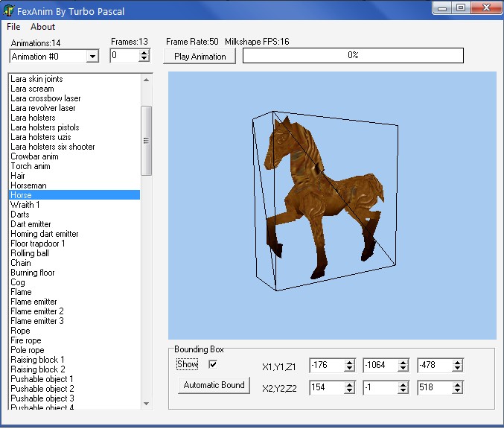Choose Burning floor in the object list
The width and height of the screenshot is (504, 429).
(32, 273)
